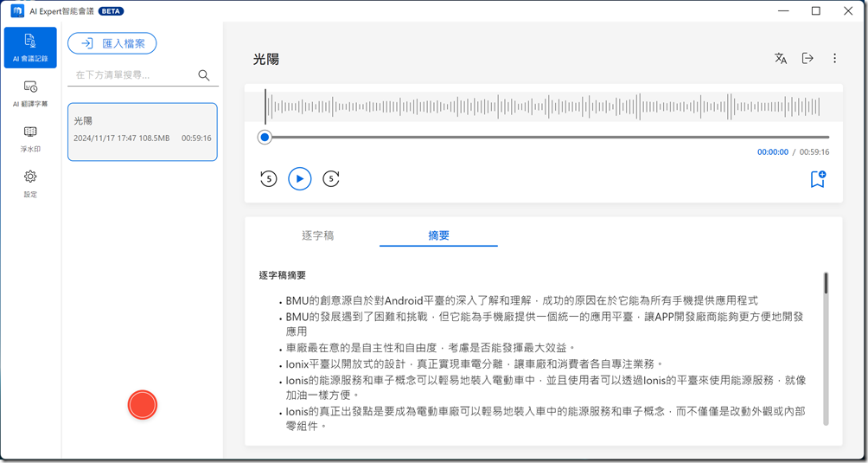Click the 匯入檔案 import button
Screen dimensions: 868x463
[112, 43]
